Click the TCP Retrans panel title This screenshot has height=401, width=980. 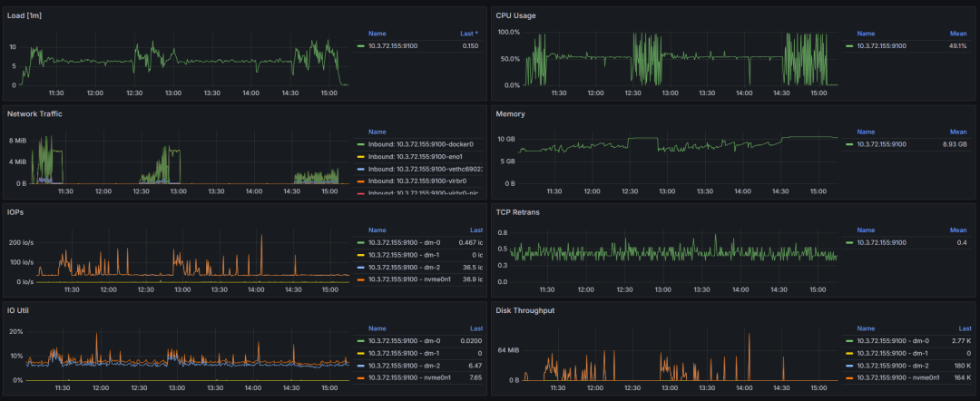[517, 211]
